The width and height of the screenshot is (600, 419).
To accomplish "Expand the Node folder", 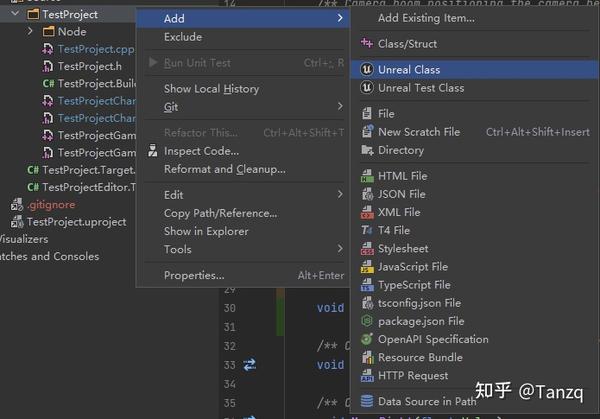I will tap(30, 31).
